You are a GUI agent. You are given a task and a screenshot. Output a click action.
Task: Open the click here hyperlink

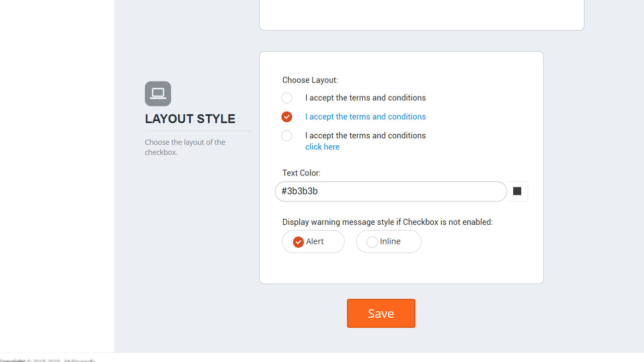click(x=322, y=146)
